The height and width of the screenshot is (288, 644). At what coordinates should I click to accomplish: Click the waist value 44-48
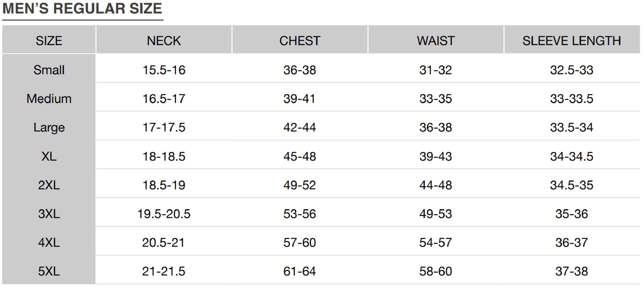pos(436,185)
